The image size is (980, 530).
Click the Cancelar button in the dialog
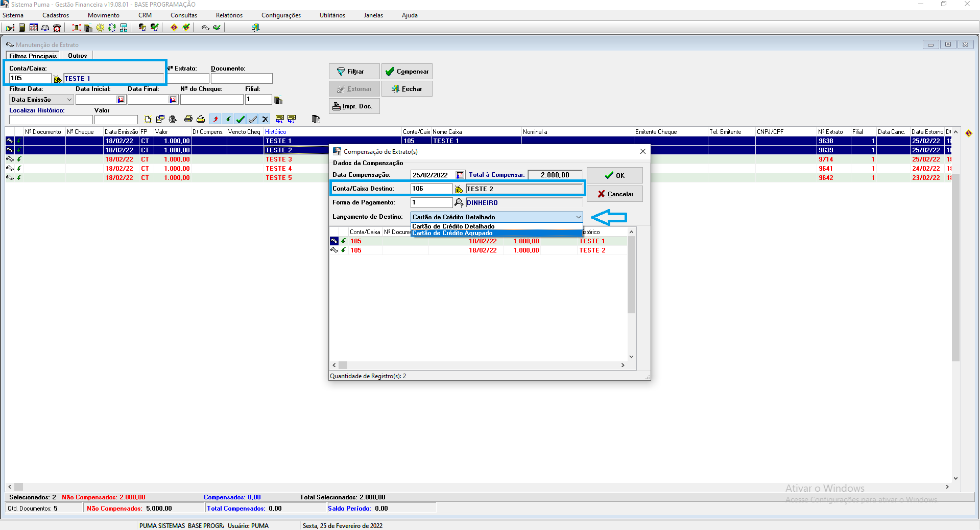click(x=614, y=194)
